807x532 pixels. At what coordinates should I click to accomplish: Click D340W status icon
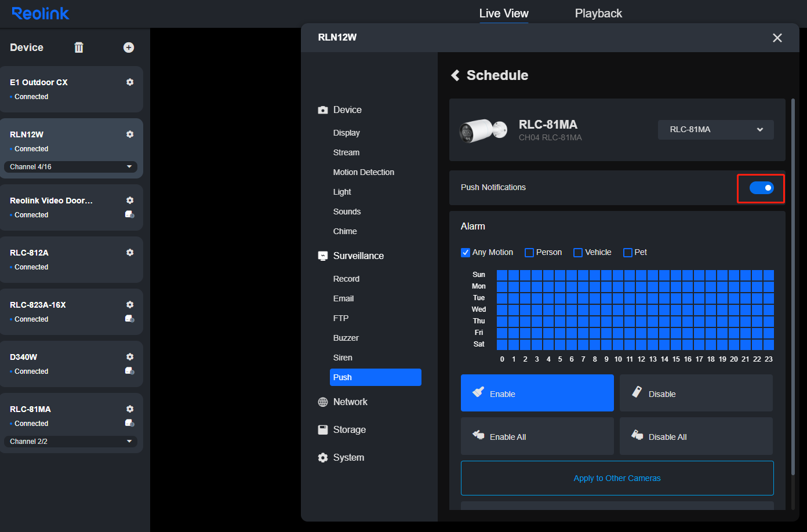tap(130, 371)
